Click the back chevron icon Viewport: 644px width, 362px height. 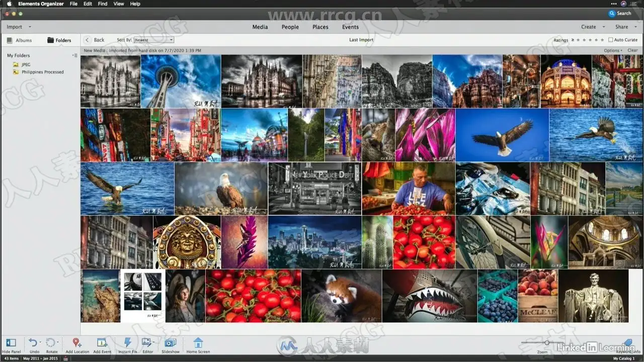[87, 40]
